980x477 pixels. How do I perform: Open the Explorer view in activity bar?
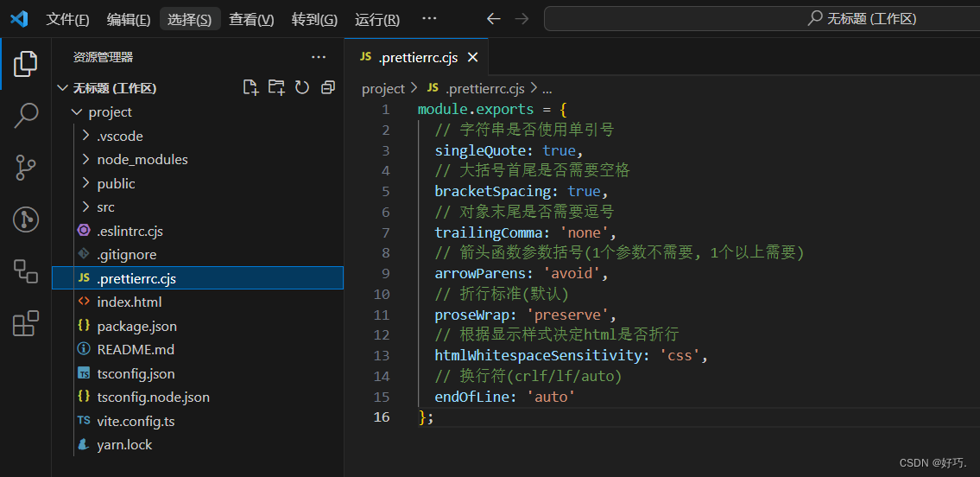pyautogui.click(x=26, y=63)
